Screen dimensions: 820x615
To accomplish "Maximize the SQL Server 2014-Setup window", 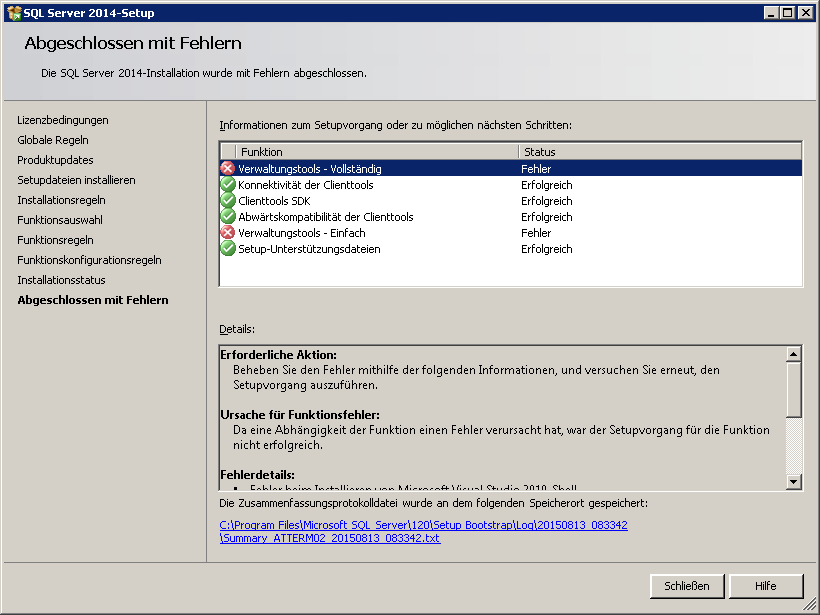I will [788, 13].
